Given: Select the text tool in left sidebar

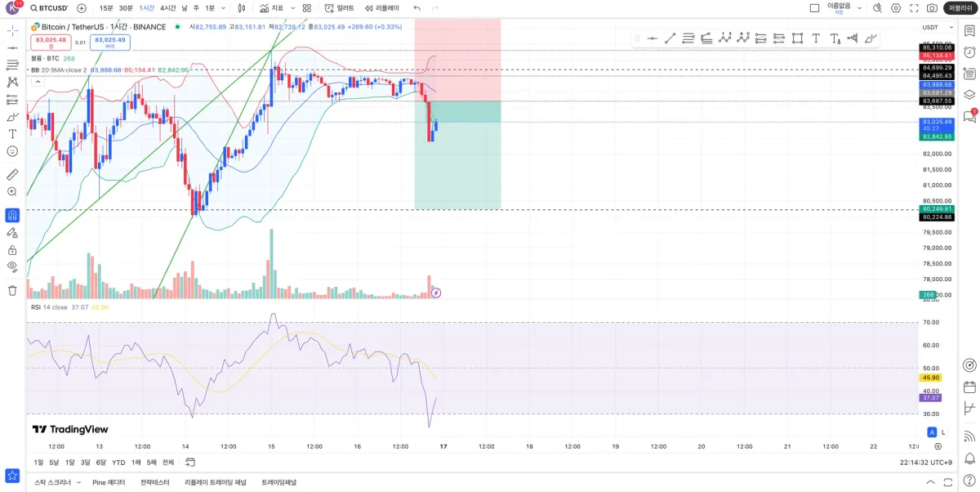Looking at the screenshot, I should pos(12,133).
